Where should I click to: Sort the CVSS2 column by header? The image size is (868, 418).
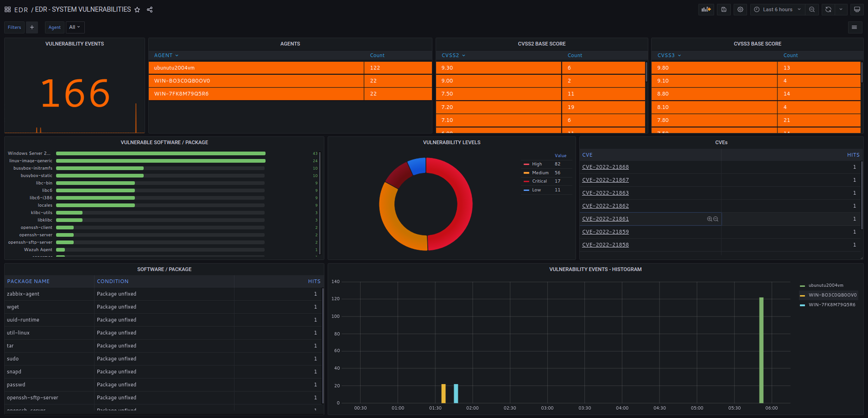(450, 55)
